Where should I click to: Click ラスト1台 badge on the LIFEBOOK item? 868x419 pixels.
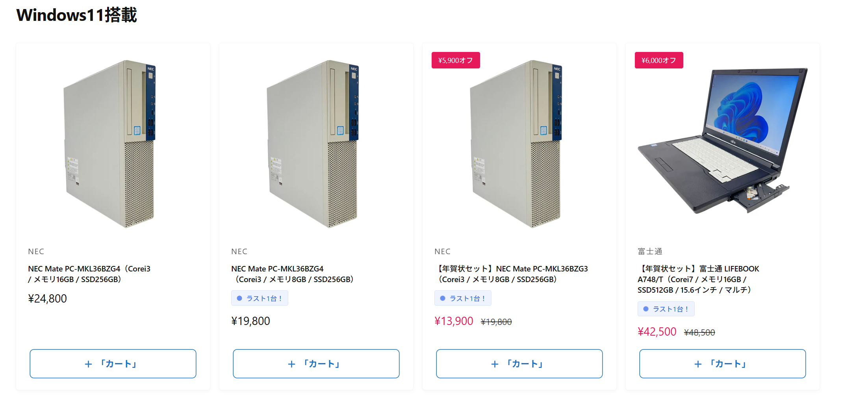pyautogui.click(x=666, y=309)
